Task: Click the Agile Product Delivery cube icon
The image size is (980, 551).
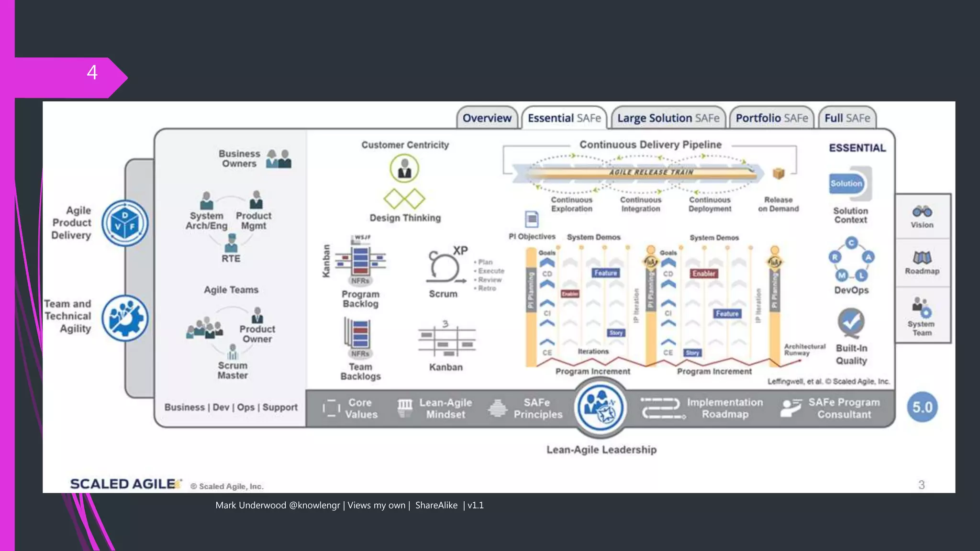Action: pos(125,223)
